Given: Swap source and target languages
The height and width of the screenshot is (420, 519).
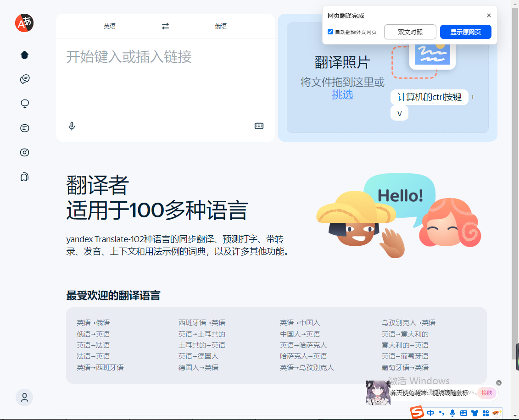Looking at the screenshot, I should click(166, 26).
